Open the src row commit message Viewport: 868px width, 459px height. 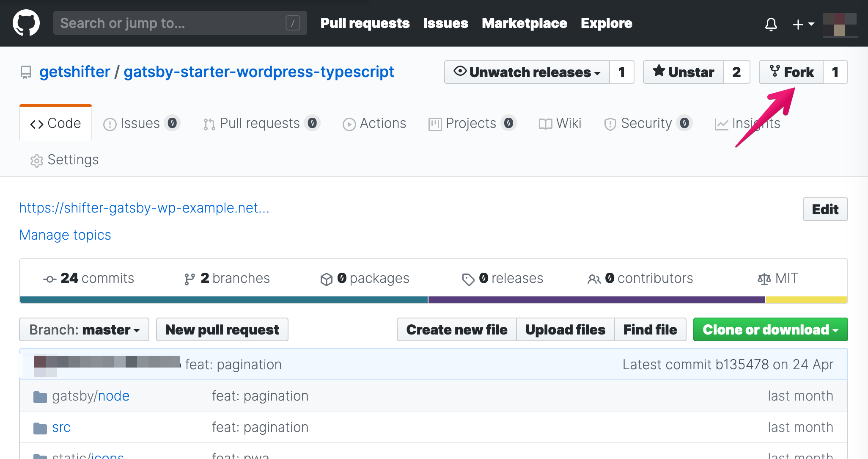tap(260, 427)
